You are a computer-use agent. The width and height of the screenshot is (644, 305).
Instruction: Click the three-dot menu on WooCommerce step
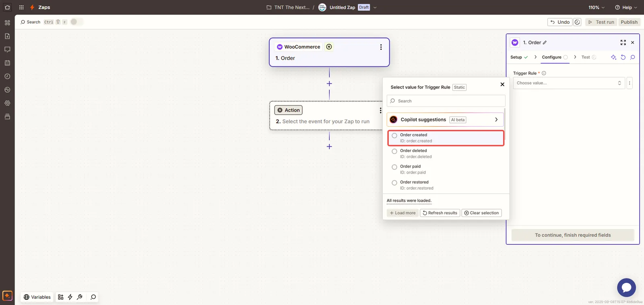click(x=381, y=47)
